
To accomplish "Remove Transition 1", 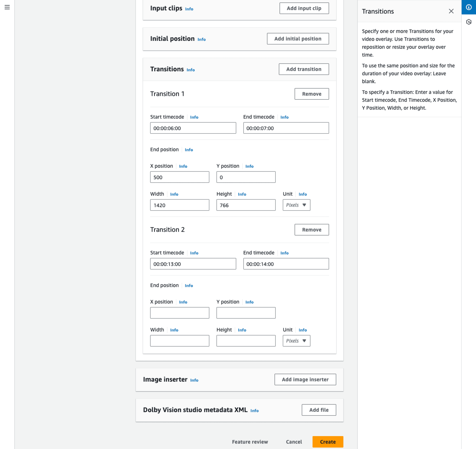I will (x=312, y=94).
